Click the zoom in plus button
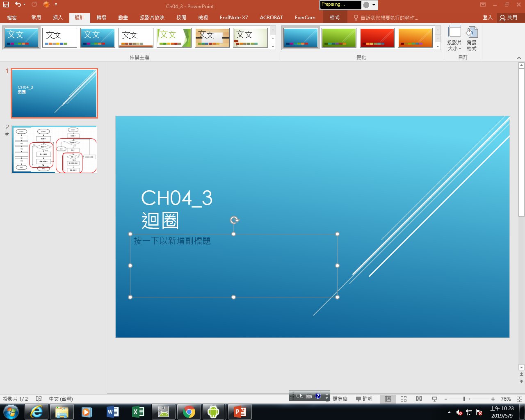This screenshot has width=525, height=420. (493, 399)
